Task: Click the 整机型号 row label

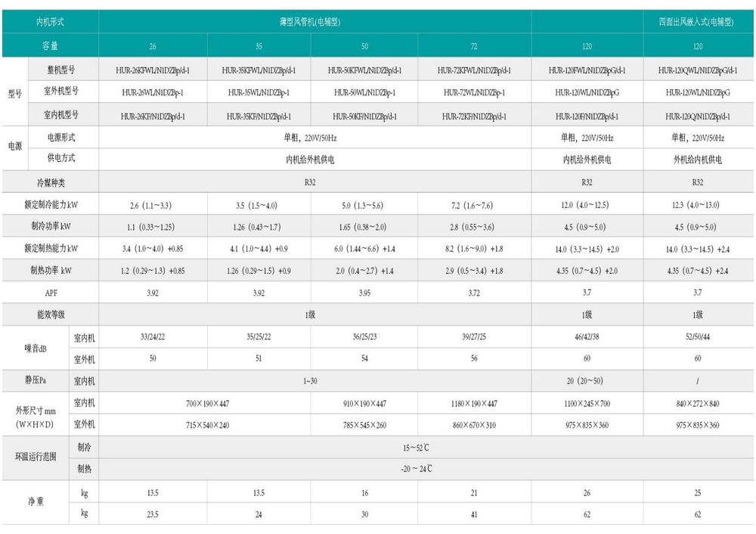Action: pyautogui.click(x=60, y=70)
